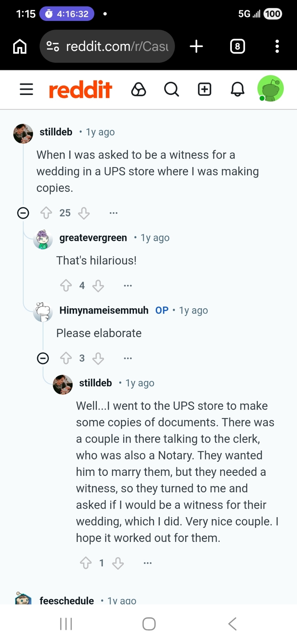The width and height of the screenshot is (297, 644).
Task: Open the notifications bell
Action: 237,89
